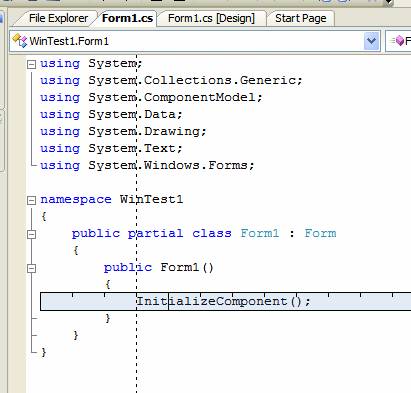Collapse the Form1() constructor block
The height and width of the screenshot is (393, 411).
[31, 268]
